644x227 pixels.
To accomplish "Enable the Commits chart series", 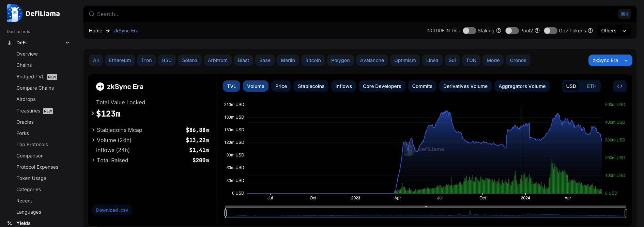I will [422, 86].
